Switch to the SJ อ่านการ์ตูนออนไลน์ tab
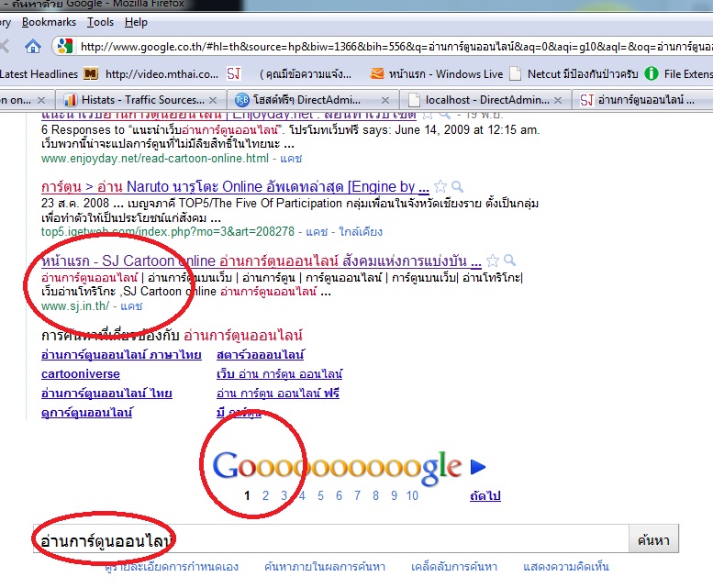 [641, 100]
